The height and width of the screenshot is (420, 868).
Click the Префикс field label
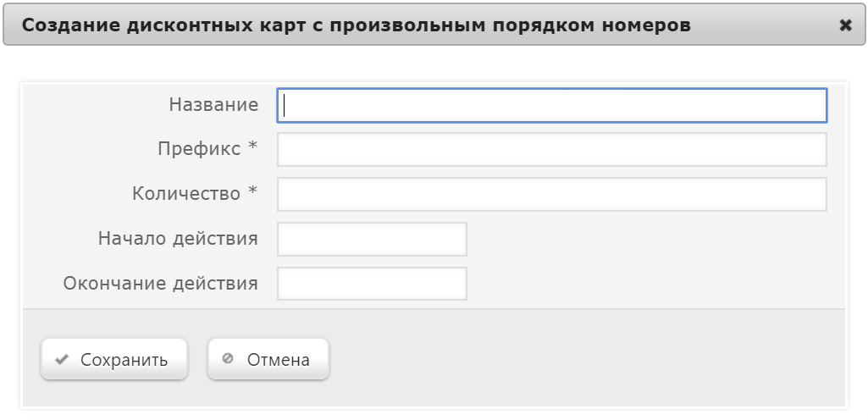[x=200, y=149]
